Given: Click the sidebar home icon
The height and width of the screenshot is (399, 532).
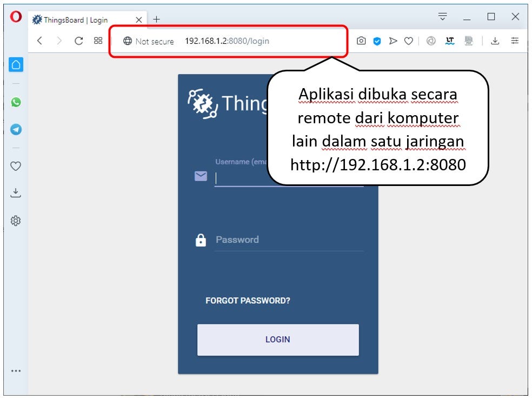Looking at the screenshot, I should [x=16, y=64].
